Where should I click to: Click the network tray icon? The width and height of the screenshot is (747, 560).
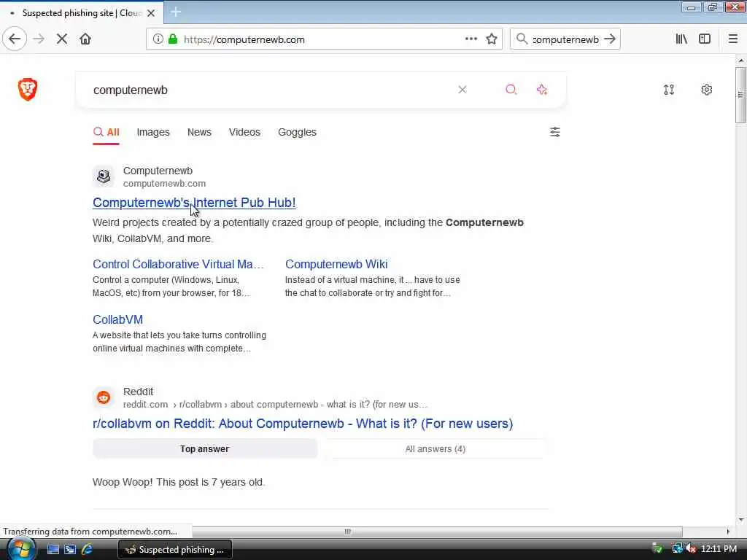point(676,549)
